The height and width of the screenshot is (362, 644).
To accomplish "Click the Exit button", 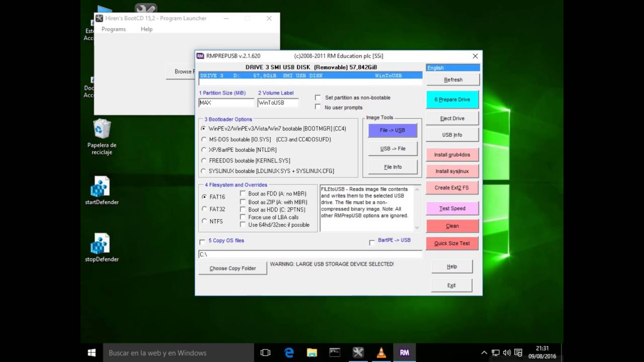I will click(452, 285).
